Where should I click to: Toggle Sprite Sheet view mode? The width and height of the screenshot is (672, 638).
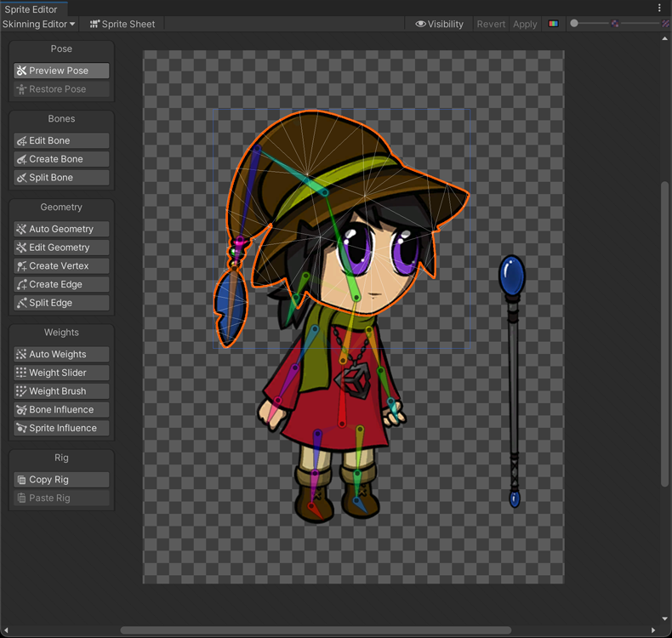click(122, 24)
